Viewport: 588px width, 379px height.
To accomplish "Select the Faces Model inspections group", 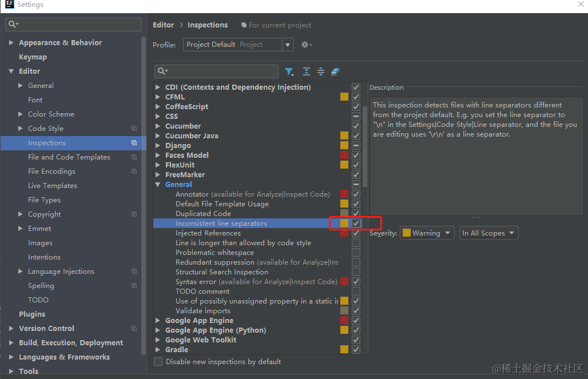I will 186,155.
